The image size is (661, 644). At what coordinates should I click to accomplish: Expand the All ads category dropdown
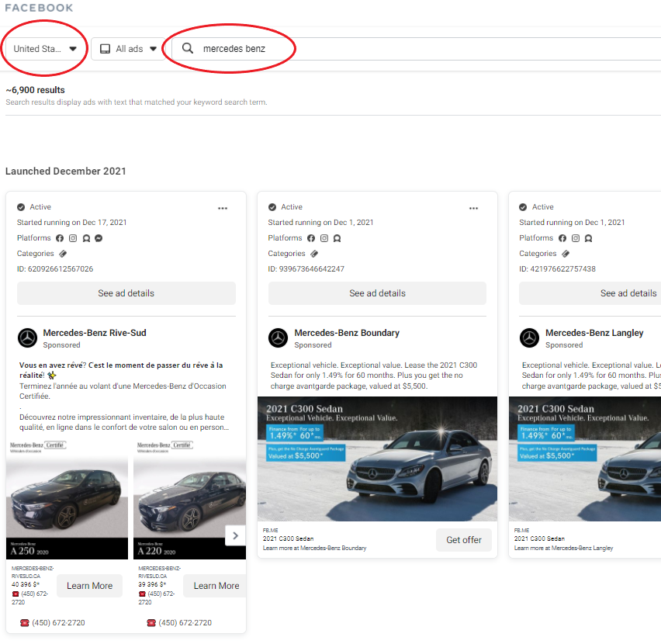[x=128, y=49]
